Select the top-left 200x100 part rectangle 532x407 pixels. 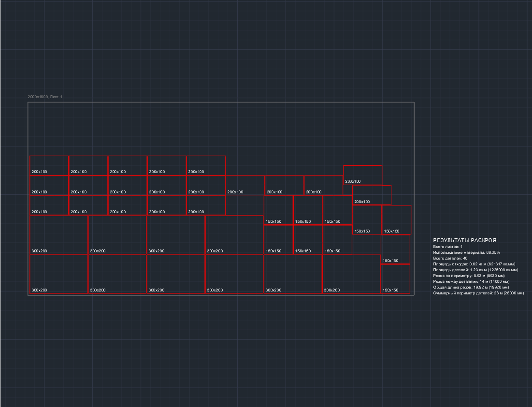coord(49,165)
